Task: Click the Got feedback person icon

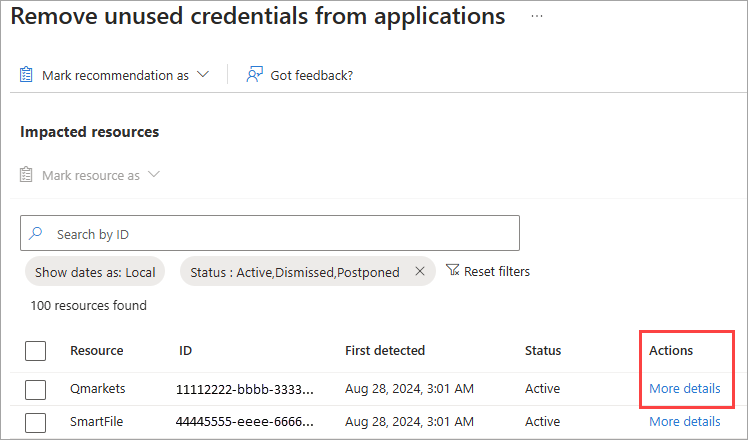Action: pos(254,75)
